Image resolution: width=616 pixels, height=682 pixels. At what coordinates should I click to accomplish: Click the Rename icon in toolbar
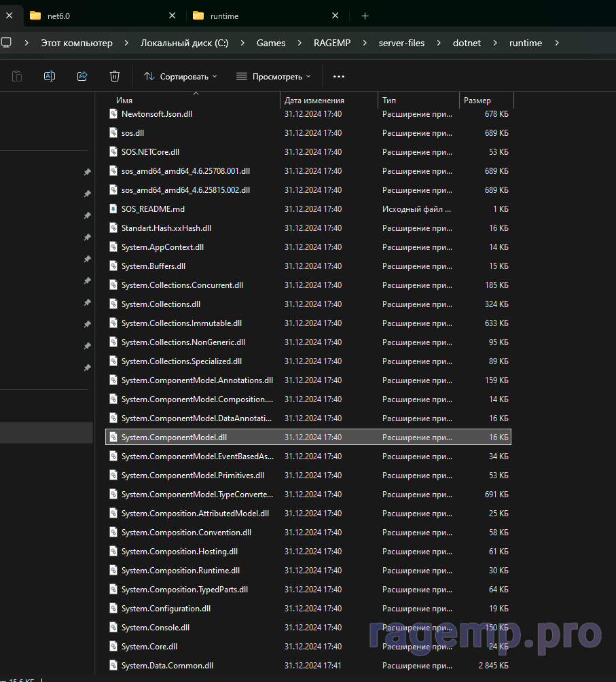[50, 76]
